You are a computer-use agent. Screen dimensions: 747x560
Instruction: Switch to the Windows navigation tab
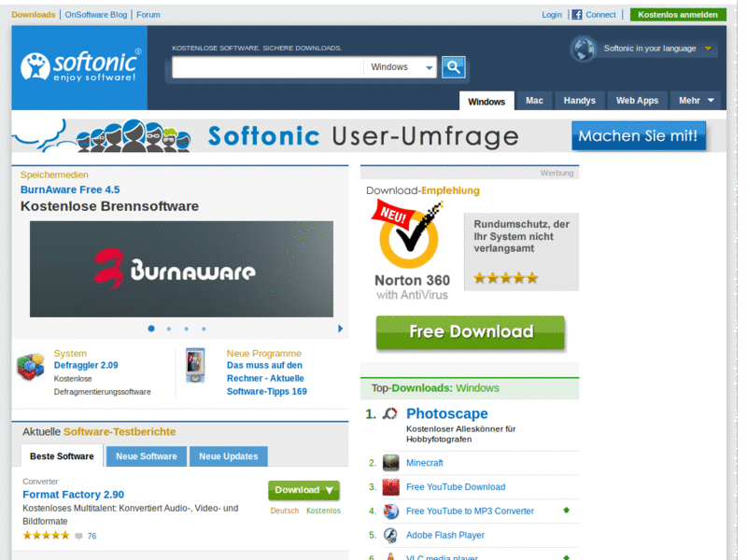486,102
